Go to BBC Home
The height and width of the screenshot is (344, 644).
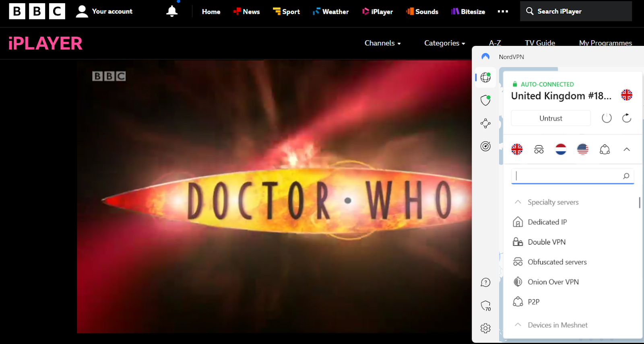(211, 12)
